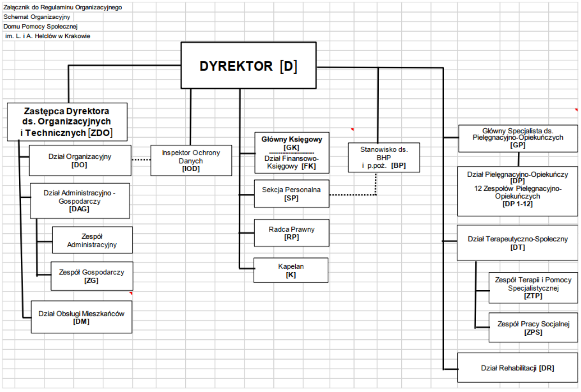Select the DYREKTOR [D] box
581x392 pixels.
[248, 66]
